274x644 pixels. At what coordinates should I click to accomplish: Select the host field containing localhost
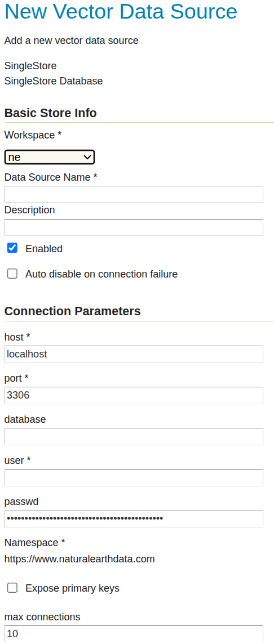point(134,354)
